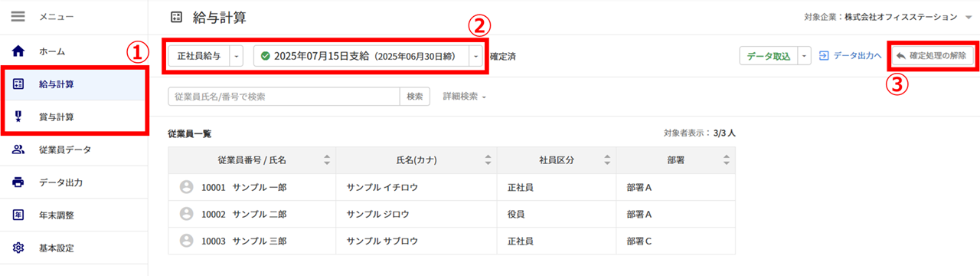
Task: Sort by 氏名(カナ) column arrows
Action: (x=488, y=160)
